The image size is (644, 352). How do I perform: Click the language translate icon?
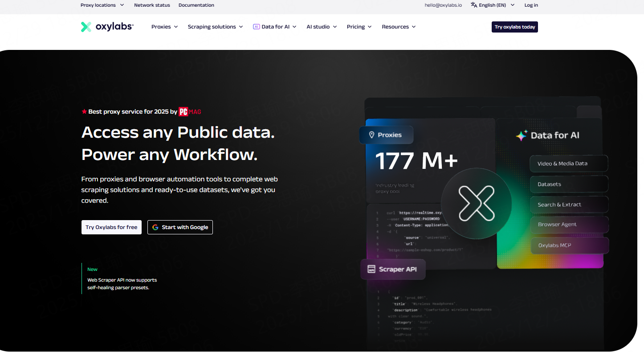pyautogui.click(x=474, y=5)
